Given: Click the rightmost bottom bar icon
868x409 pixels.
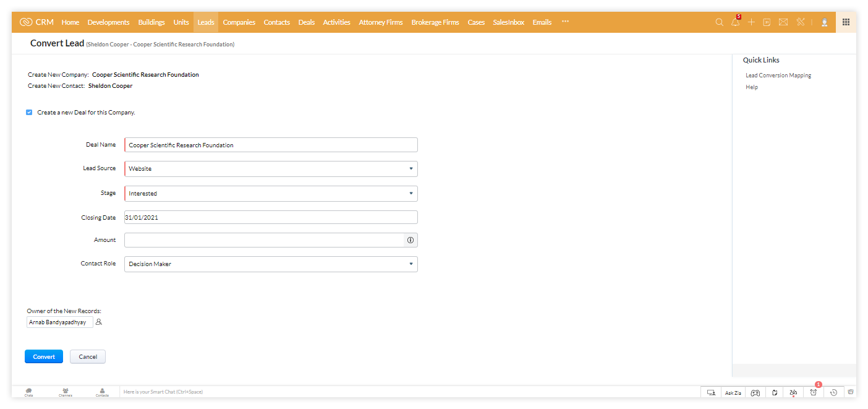Looking at the screenshot, I should (x=851, y=392).
